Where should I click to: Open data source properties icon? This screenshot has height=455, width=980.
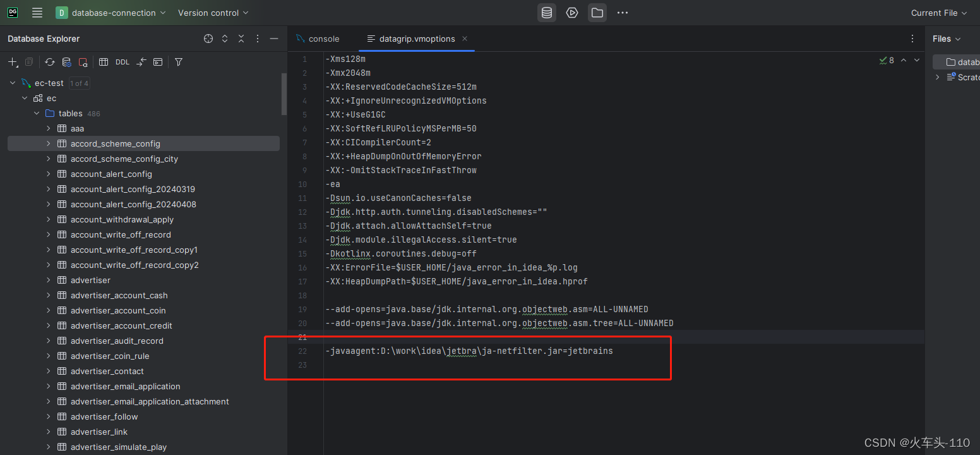[x=66, y=62]
